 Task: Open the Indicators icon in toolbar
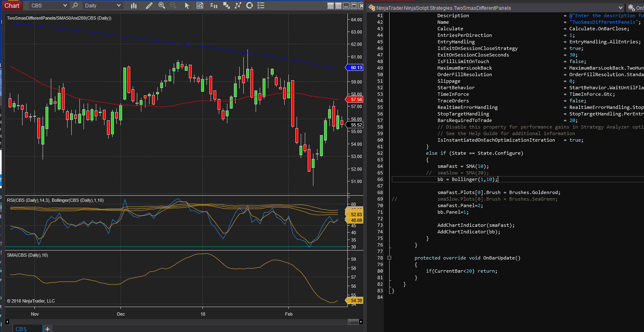[213, 5]
